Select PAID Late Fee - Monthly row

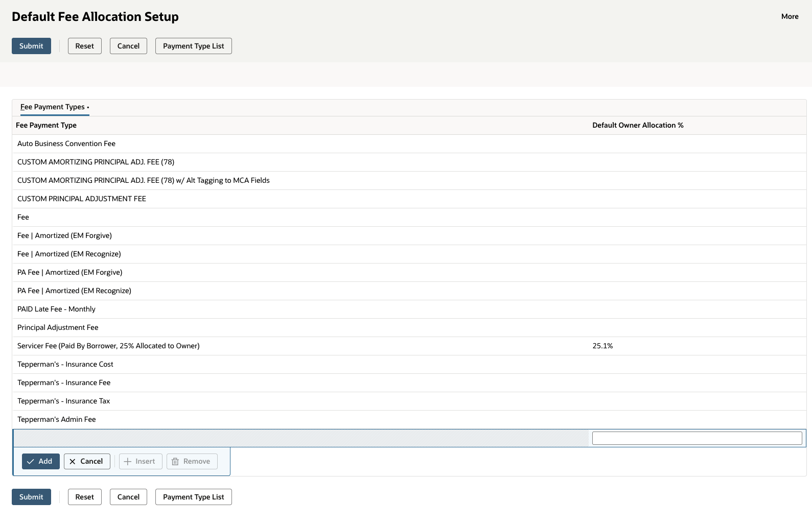click(409, 309)
